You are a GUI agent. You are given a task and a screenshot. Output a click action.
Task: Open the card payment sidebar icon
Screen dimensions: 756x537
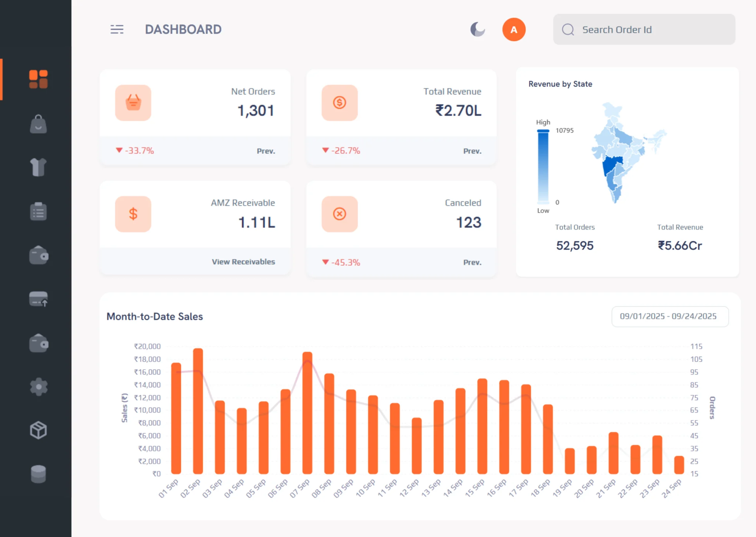(x=38, y=299)
